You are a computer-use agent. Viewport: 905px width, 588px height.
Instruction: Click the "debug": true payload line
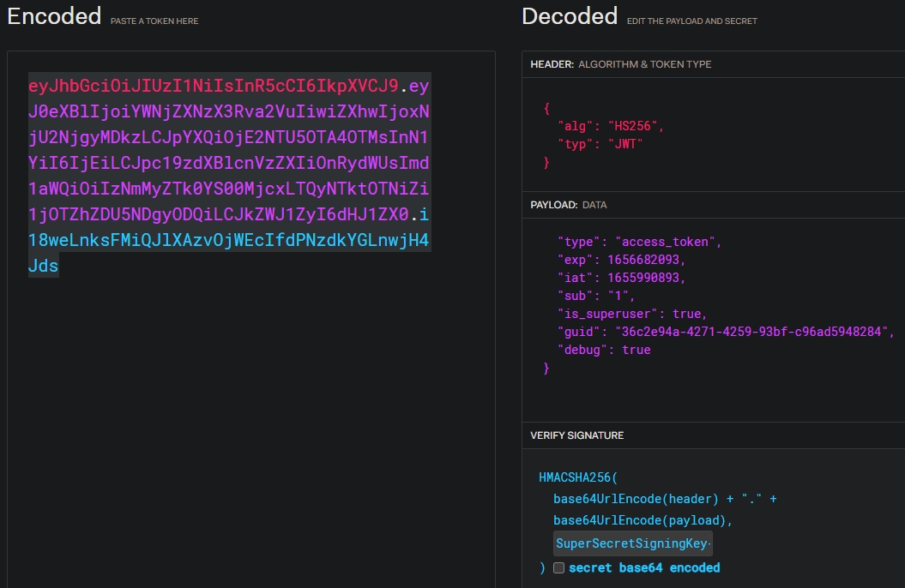(x=604, y=350)
